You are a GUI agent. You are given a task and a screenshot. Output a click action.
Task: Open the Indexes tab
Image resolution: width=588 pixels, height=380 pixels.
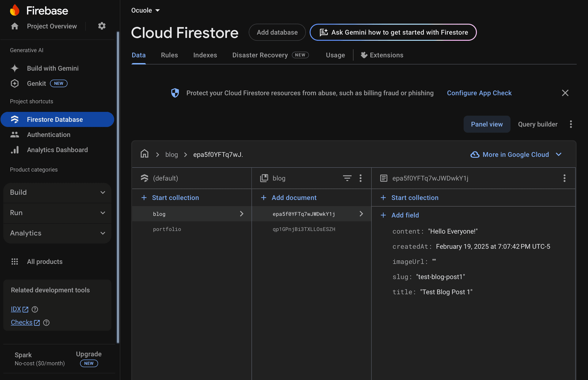205,55
